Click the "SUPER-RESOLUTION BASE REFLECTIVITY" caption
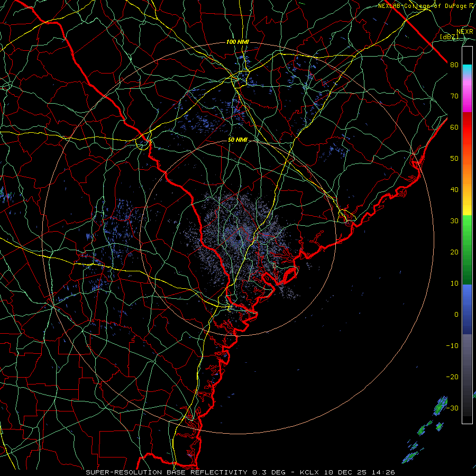This screenshot has height=476, width=476. click(x=167, y=472)
